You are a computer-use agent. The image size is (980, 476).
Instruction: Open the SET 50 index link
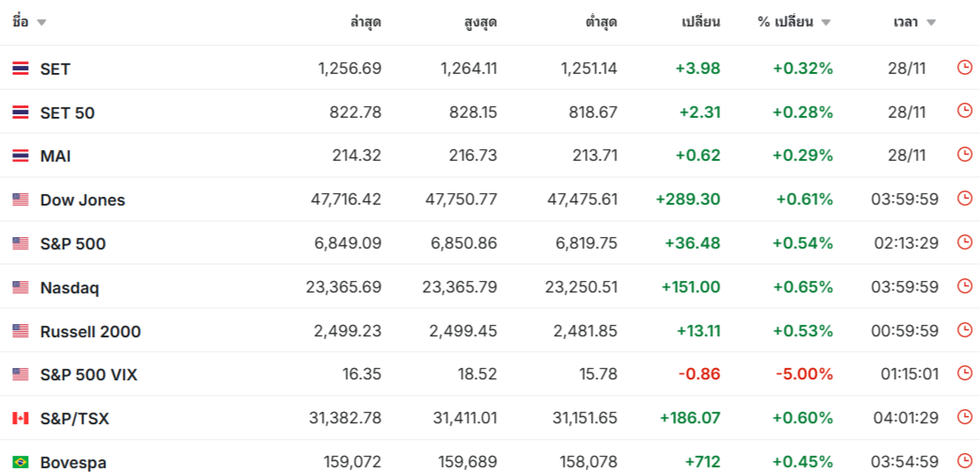68,112
